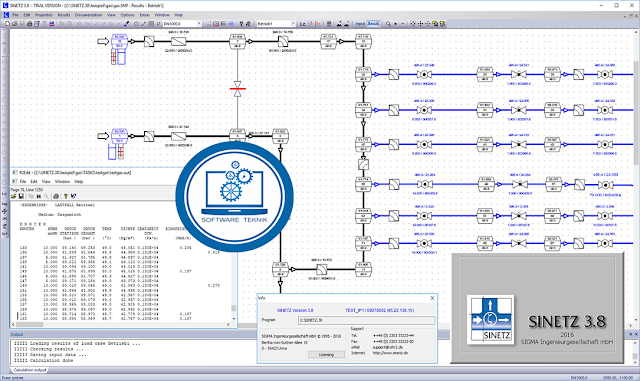This screenshot has width=640, height=381.
Task: Click the top-left blue supply node symbol
Action: (119, 41)
